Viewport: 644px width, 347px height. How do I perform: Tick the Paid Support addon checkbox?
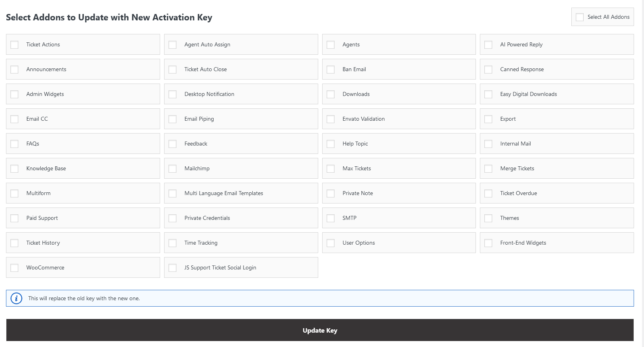pos(15,218)
